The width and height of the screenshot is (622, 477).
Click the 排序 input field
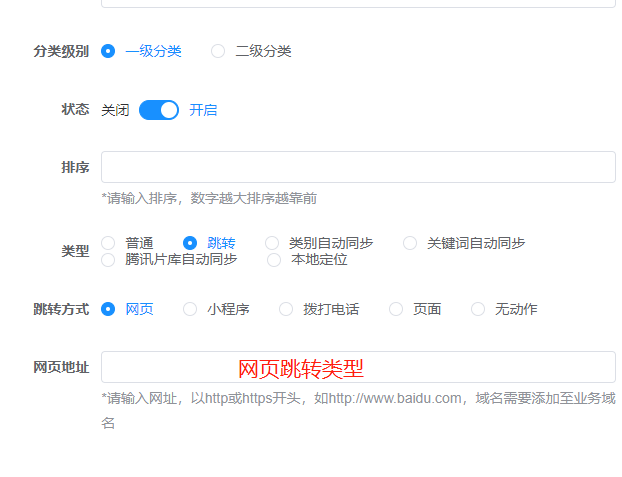pos(358,167)
